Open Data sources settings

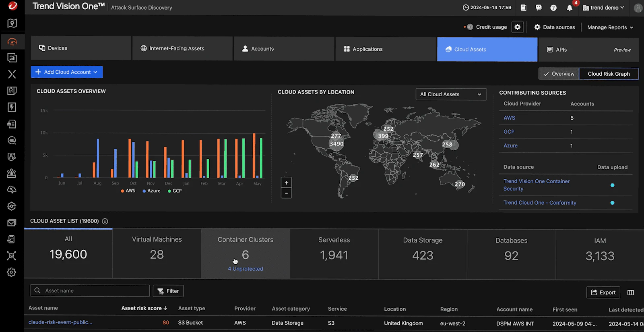(x=555, y=27)
